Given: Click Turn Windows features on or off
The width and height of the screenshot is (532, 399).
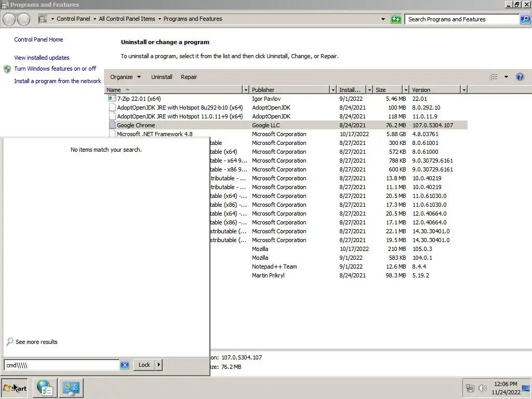Looking at the screenshot, I should [x=55, y=69].
